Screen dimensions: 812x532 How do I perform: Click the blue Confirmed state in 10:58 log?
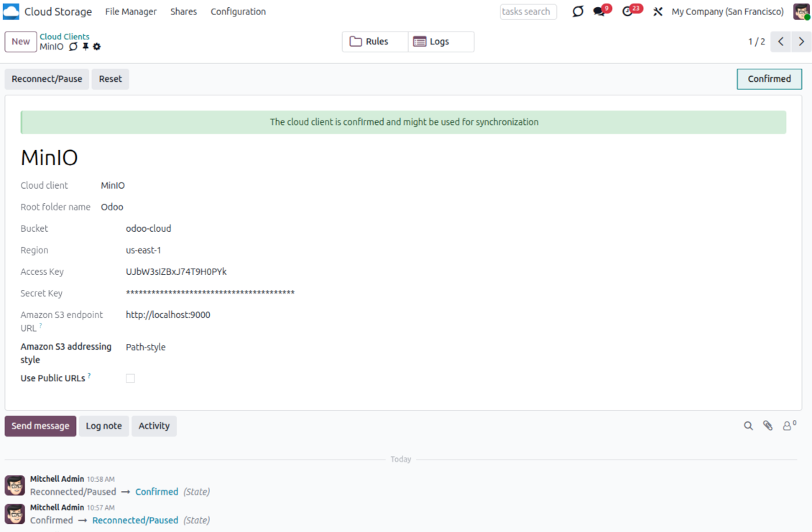click(x=157, y=492)
